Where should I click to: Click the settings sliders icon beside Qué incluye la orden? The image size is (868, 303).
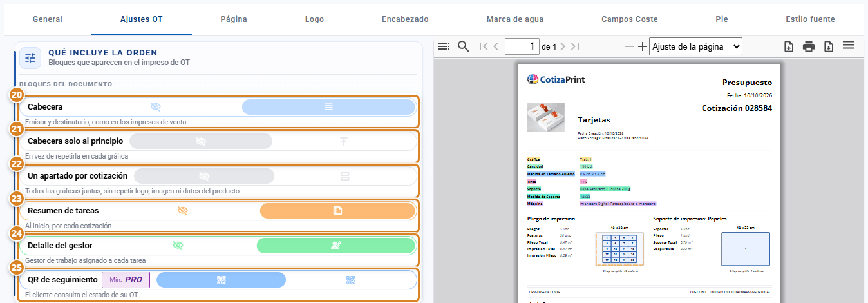point(30,57)
